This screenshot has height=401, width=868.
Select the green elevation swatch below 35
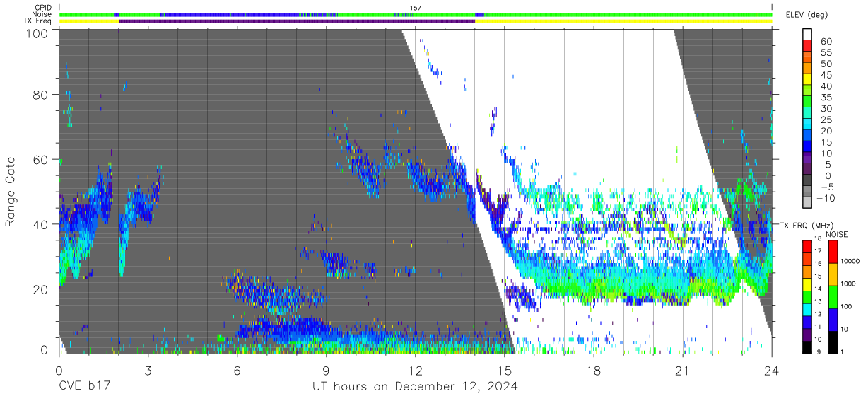click(807, 102)
